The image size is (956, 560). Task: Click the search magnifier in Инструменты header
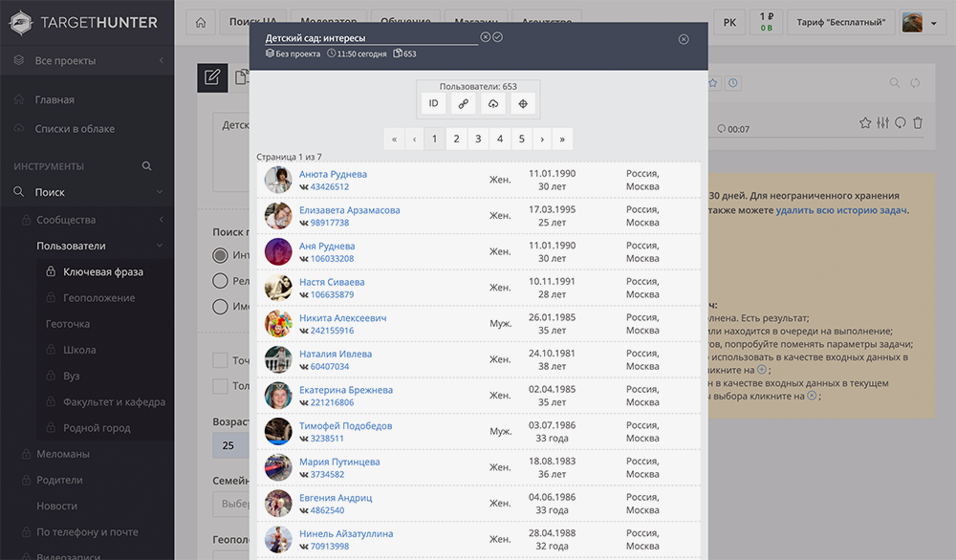147,166
